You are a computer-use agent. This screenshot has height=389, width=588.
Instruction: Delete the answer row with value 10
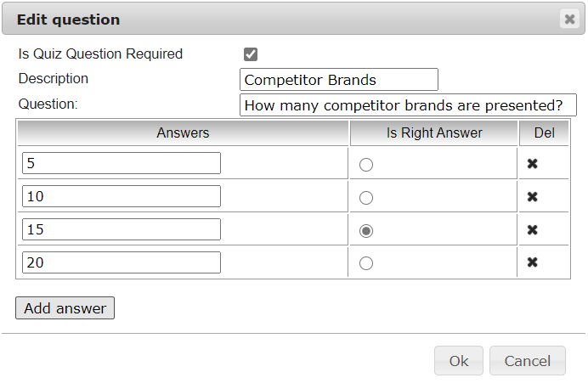[533, 197]
